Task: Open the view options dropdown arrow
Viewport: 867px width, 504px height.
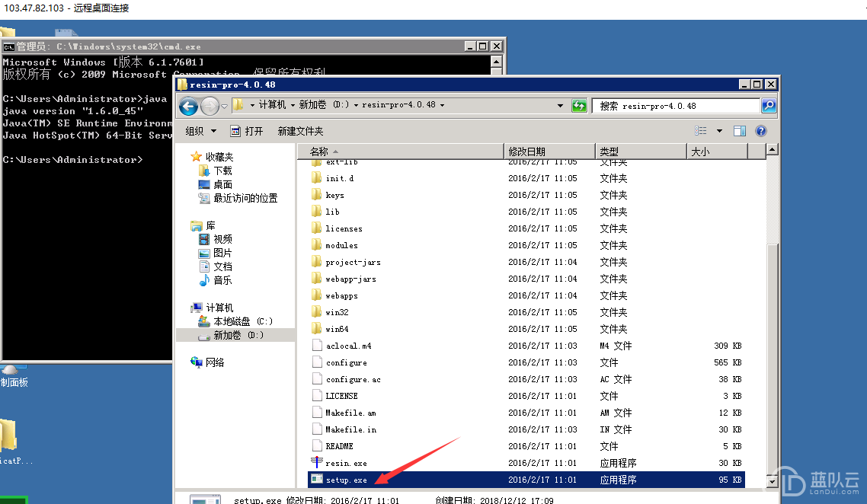Action: coord(719,131)
